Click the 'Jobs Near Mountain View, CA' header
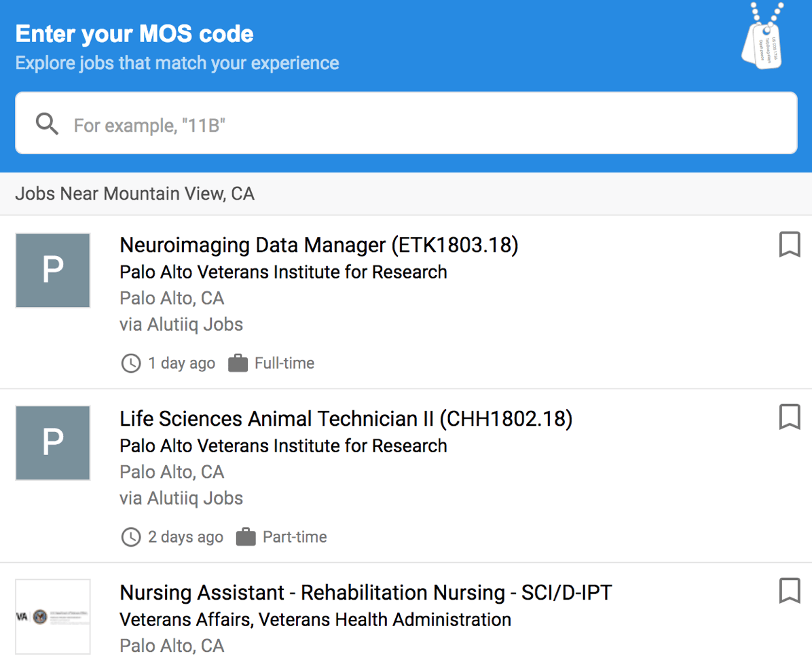Image resolution: width=812 pixels, height=656 pixels. [x=134, y=194]
